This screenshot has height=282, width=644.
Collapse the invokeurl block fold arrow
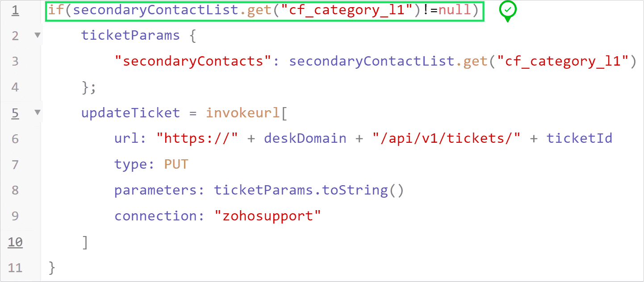pyautogui.click(x=38, y=112)
